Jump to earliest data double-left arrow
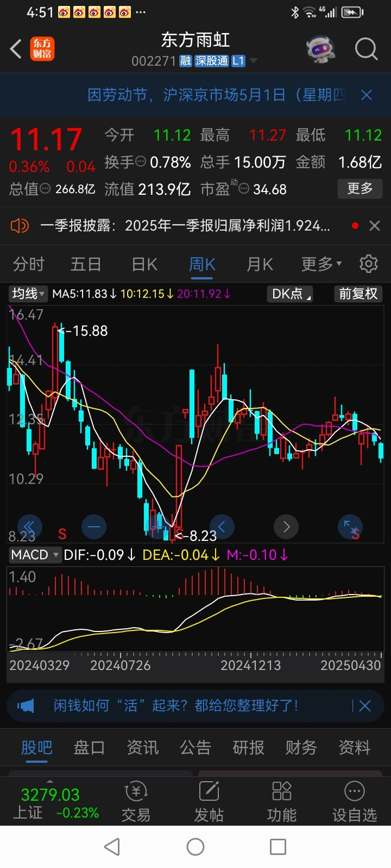The height and width of the screenshot is (868, 391). [x=29, y=526]
